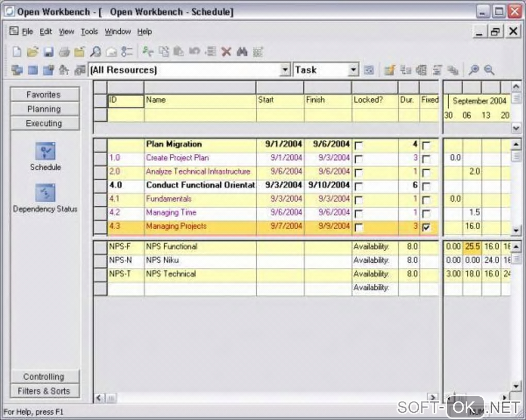Screen dimensions: 526x420
Task: Click the Favorites sidebar button
Action: (x=45, y=94)
